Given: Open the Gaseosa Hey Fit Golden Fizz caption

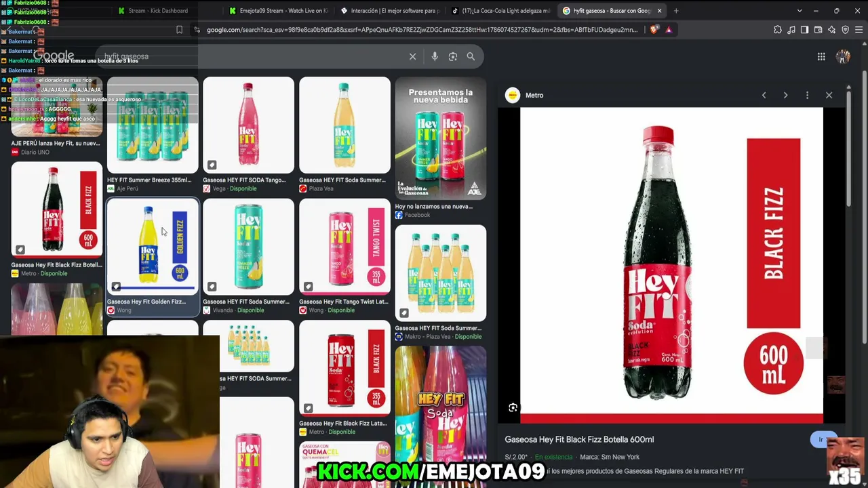Looking at the screenshot, I should (x=146, y=302).
